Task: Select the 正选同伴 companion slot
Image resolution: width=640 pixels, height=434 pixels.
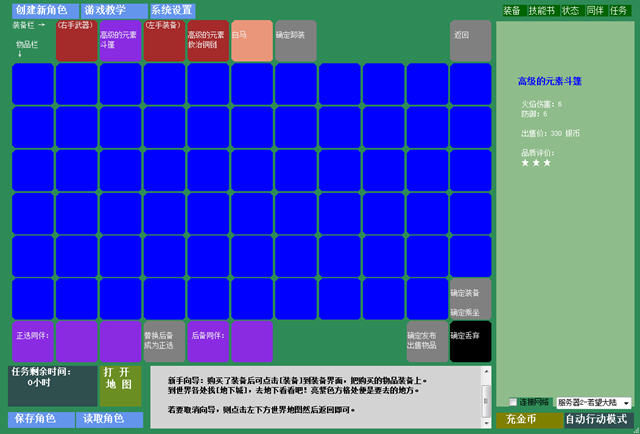Action: click(x=32, y=341)
